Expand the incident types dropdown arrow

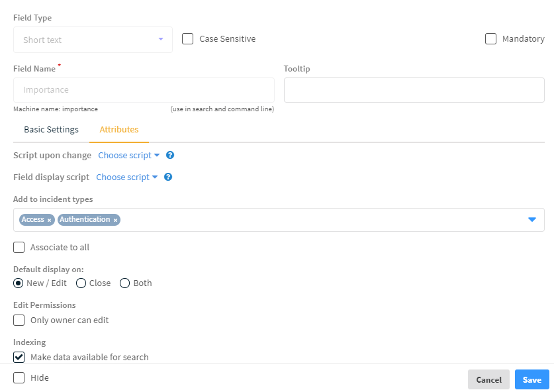[532, 220]
